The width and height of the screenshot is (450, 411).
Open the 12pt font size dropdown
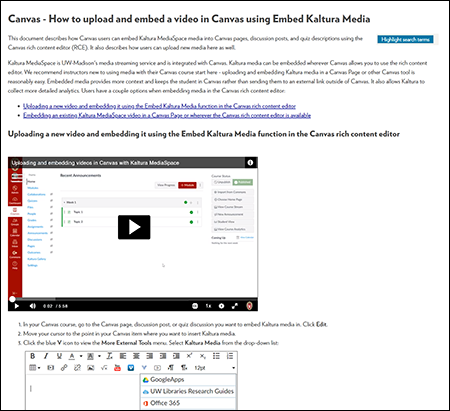[x=215, y=368]
